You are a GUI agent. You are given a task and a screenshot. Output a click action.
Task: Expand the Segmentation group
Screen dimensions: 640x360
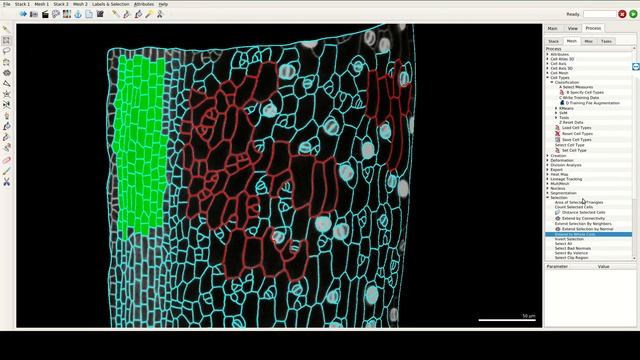548,193
